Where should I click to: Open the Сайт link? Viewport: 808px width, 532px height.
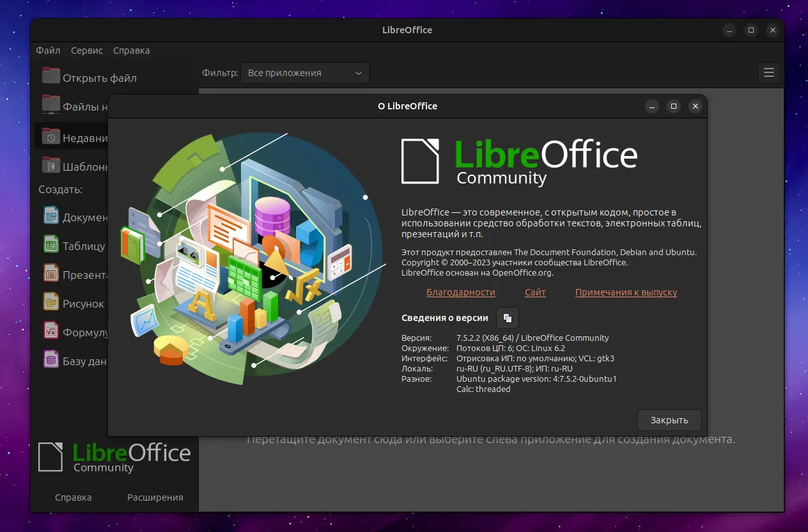[535, 292]
